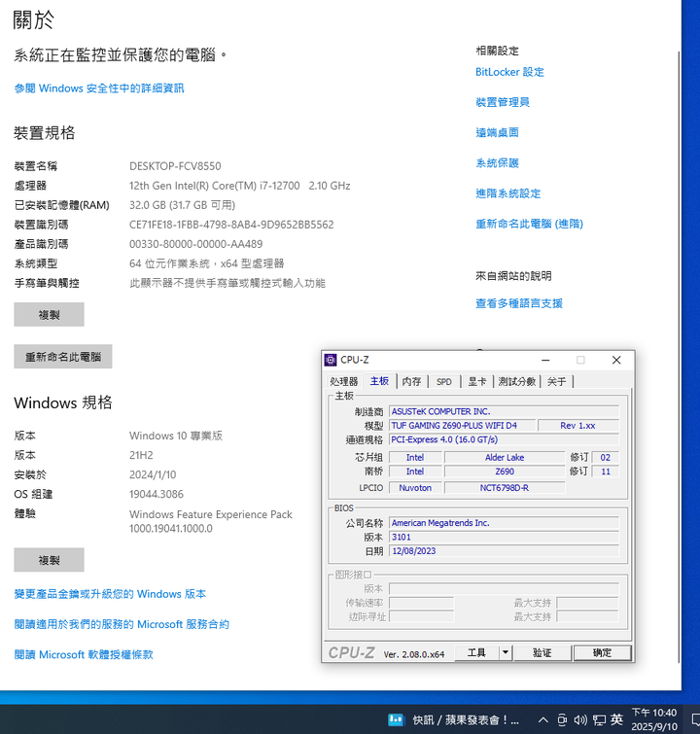Open the Meet Now camera tray icon

coord(562,719)
